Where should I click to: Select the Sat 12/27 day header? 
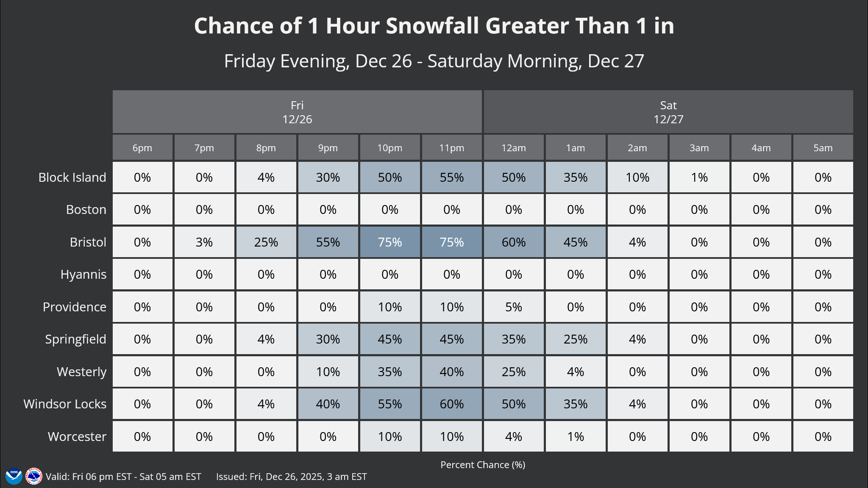click(668, 112)
